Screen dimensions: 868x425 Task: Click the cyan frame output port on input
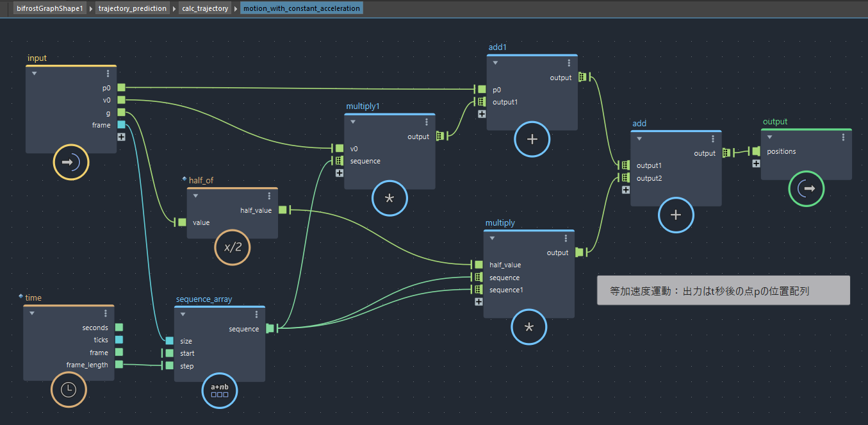121,125
